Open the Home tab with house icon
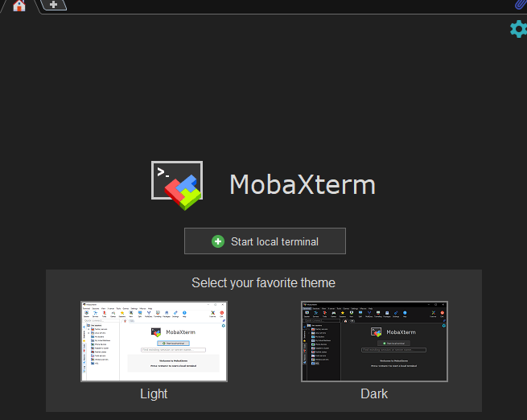The height and width of the screenshot is (420, 527). click(x=19, y=6)
